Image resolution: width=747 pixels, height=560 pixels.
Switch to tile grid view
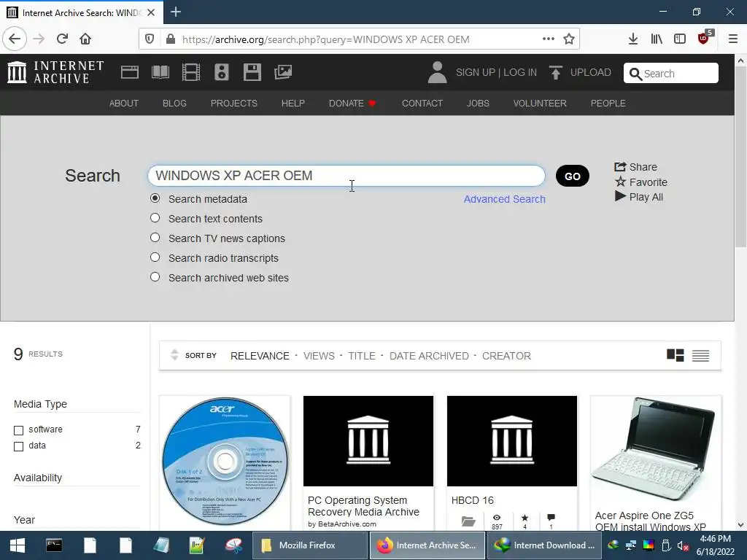(x=675, y=355)
